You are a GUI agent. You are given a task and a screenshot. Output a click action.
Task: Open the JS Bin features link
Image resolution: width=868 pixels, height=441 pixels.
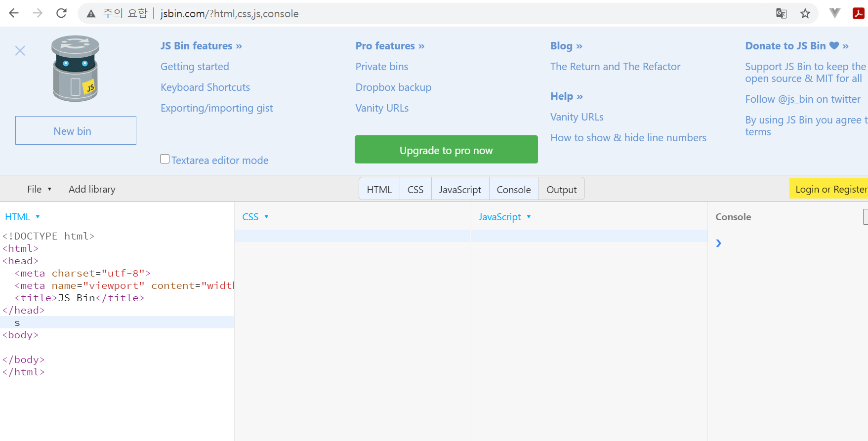[201, 46]
